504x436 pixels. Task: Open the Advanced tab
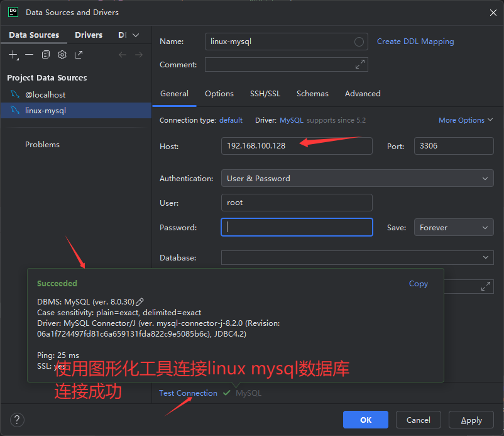click(363, 94)
